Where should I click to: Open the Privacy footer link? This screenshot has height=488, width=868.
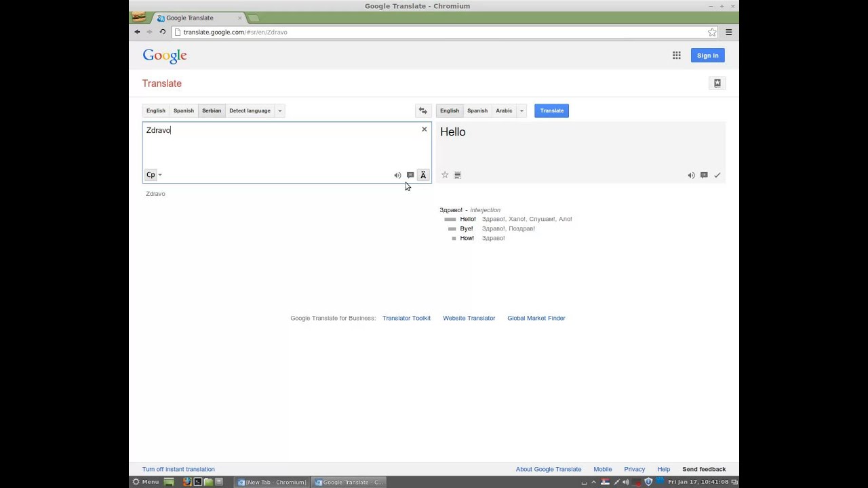coord(635,469)
